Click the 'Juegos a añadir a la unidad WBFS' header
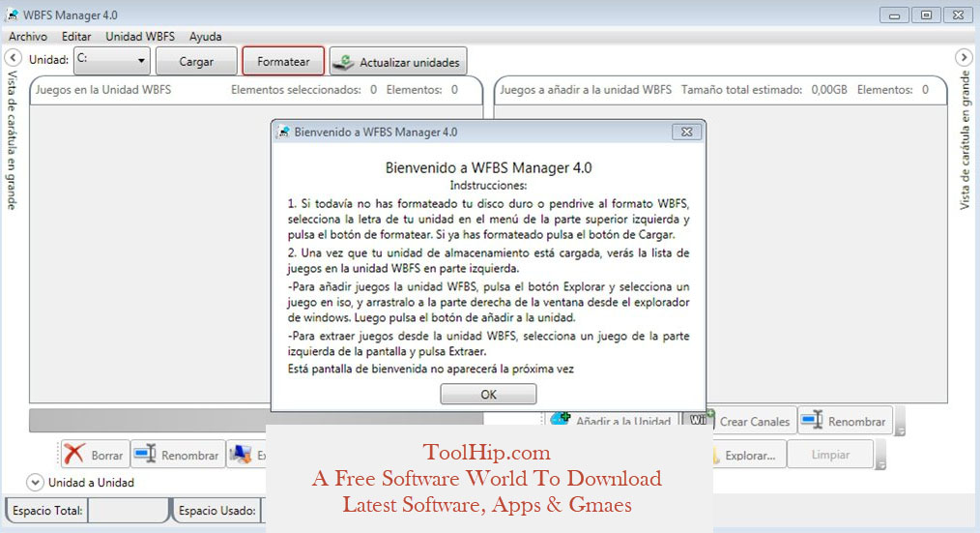Screen dimensions: 980x533 (586, 89)
